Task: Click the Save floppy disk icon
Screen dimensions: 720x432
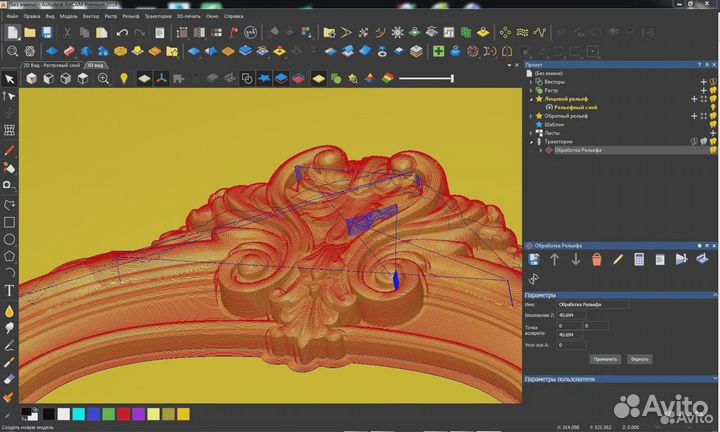Action: (47, 33)
